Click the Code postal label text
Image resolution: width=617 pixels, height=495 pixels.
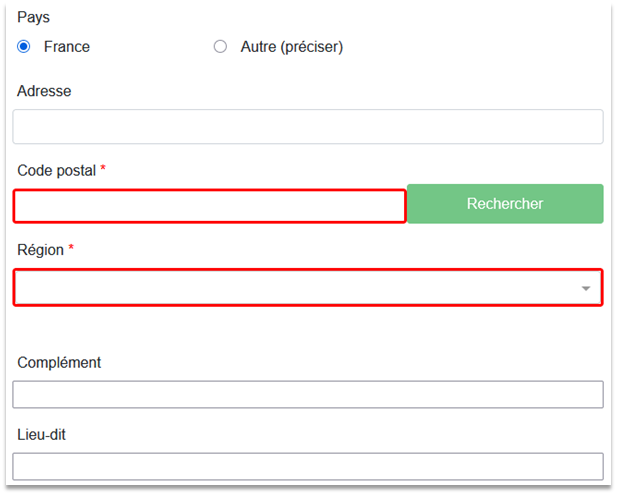tap(56, 170)
